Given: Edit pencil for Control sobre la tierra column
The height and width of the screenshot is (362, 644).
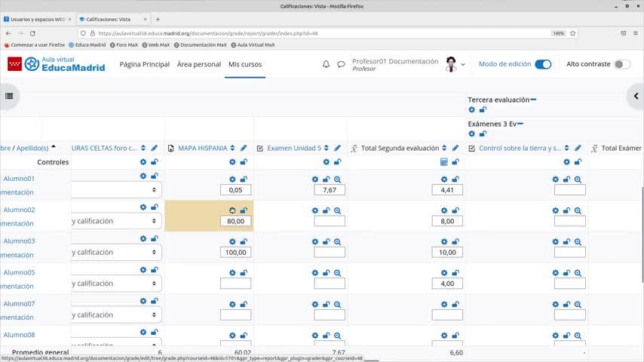Looking at the screenshot, I should [578, 148].
